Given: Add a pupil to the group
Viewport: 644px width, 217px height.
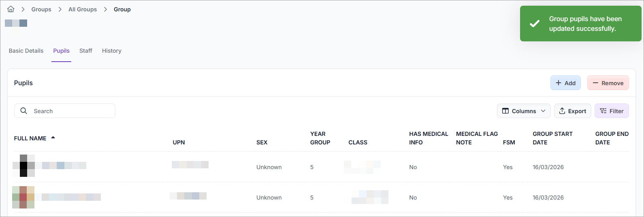Looking at the screenshot, I should pos(565,83).
